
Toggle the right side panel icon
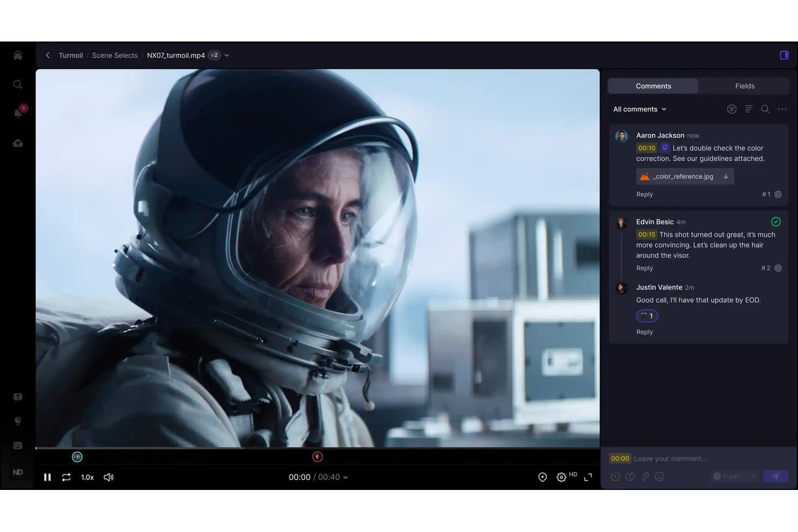784,55
